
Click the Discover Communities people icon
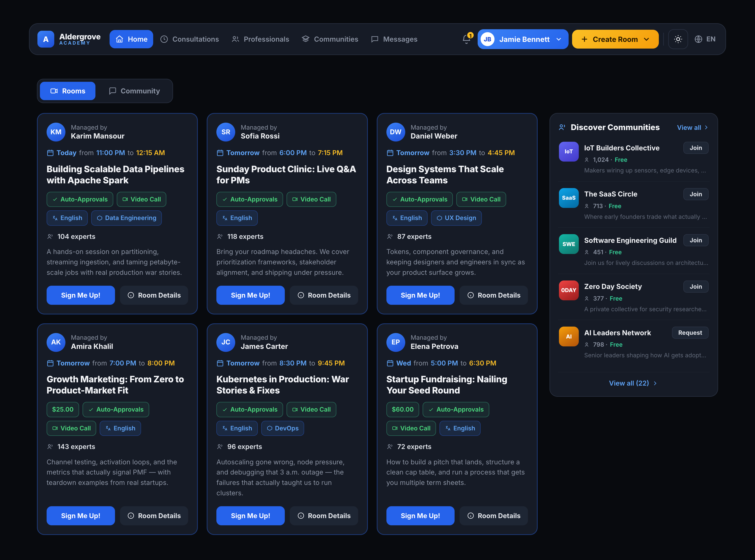click(x=562, y=127)
